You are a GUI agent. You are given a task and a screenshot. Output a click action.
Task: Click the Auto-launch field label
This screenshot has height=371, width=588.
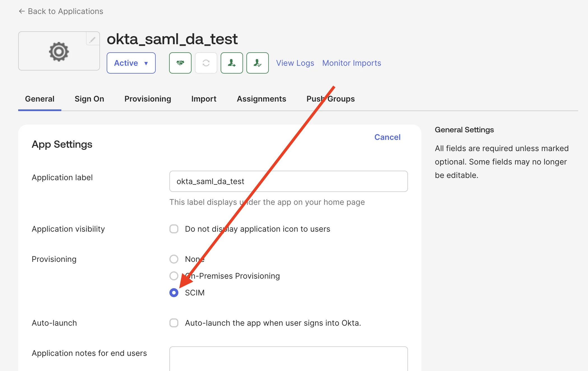(x=54, y=323)
